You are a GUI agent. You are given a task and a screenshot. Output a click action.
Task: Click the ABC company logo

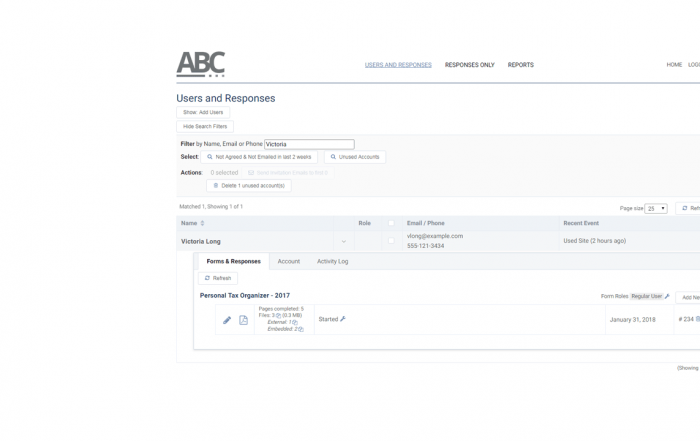pos(201,64)
